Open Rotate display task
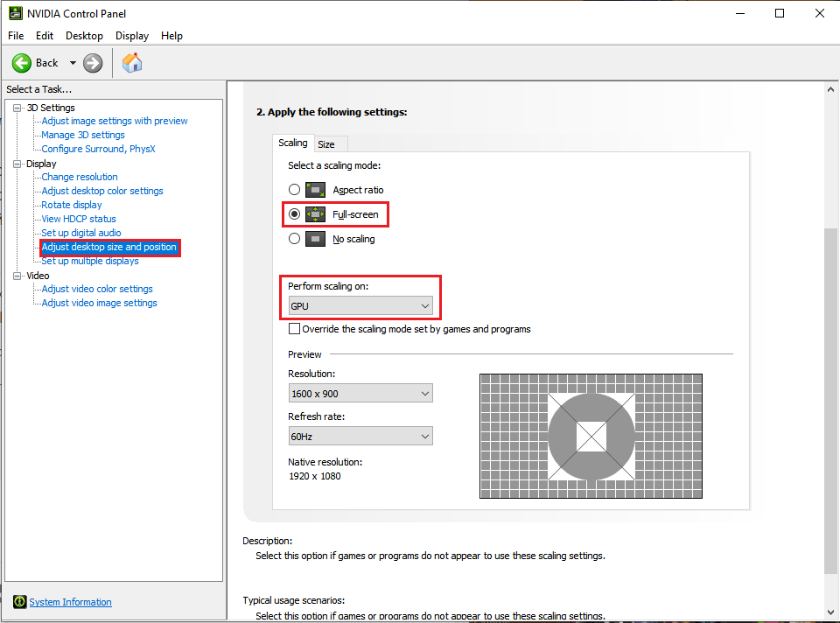 point(71,205)
